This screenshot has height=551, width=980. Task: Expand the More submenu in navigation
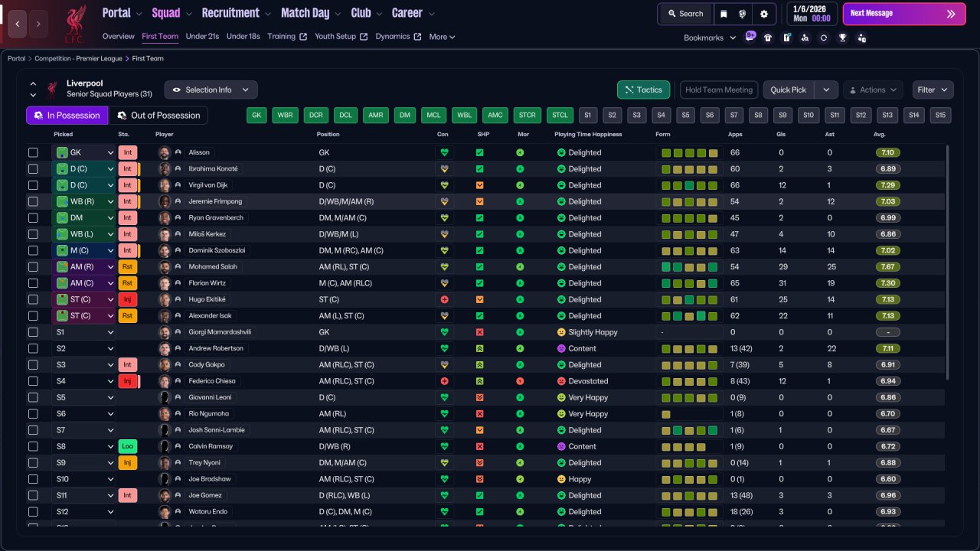pos(442,37)
